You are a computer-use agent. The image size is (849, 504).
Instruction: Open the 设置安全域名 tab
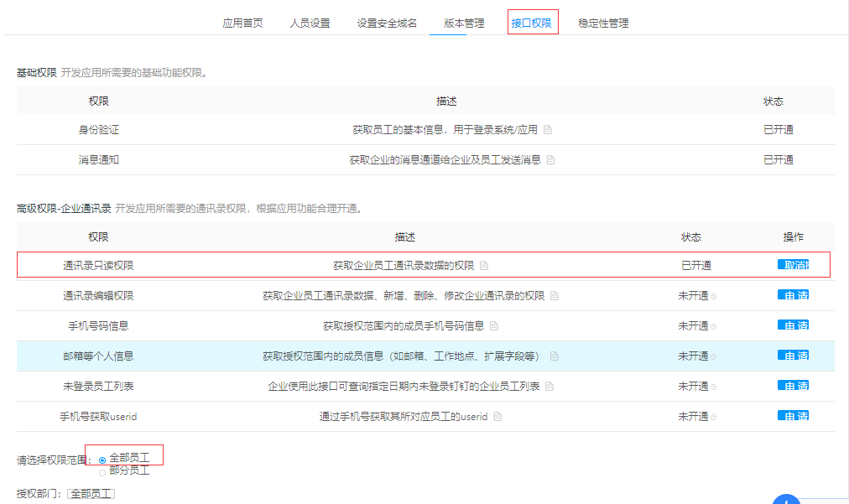(x=387, y=23)
